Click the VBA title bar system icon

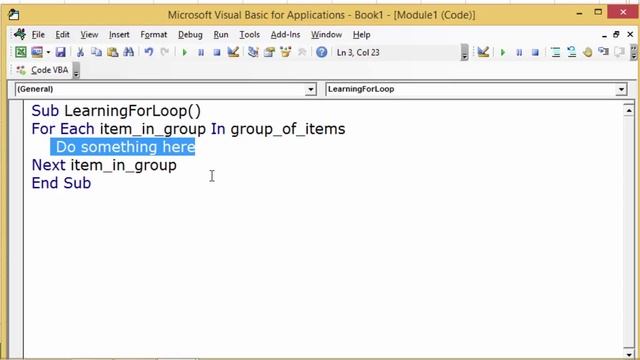[x=14, y=15]
